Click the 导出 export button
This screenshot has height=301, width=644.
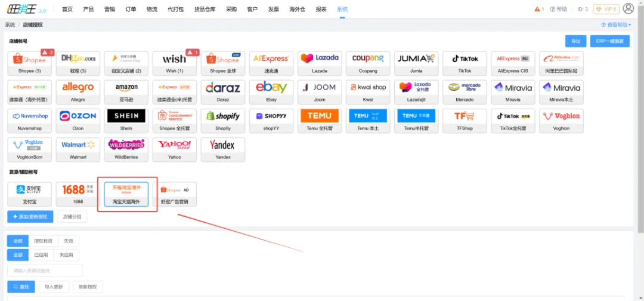pos(576,41)
